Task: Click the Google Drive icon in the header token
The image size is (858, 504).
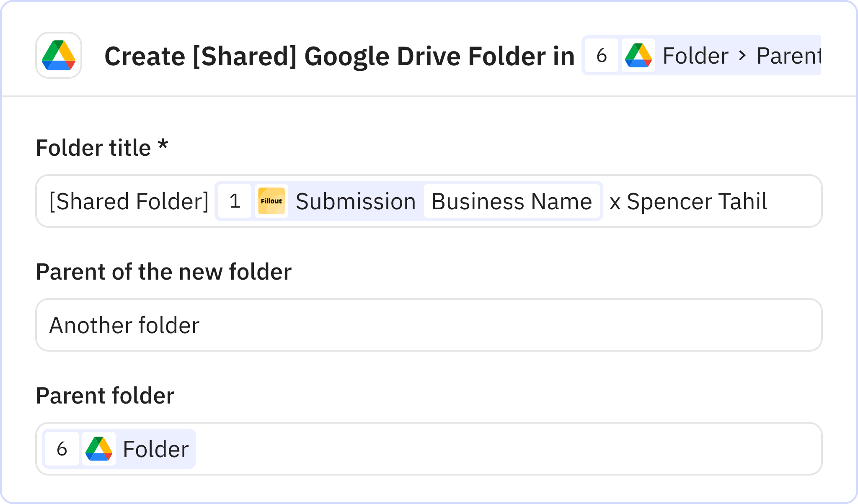Action: pyautogui.click(x=638, y=55)
